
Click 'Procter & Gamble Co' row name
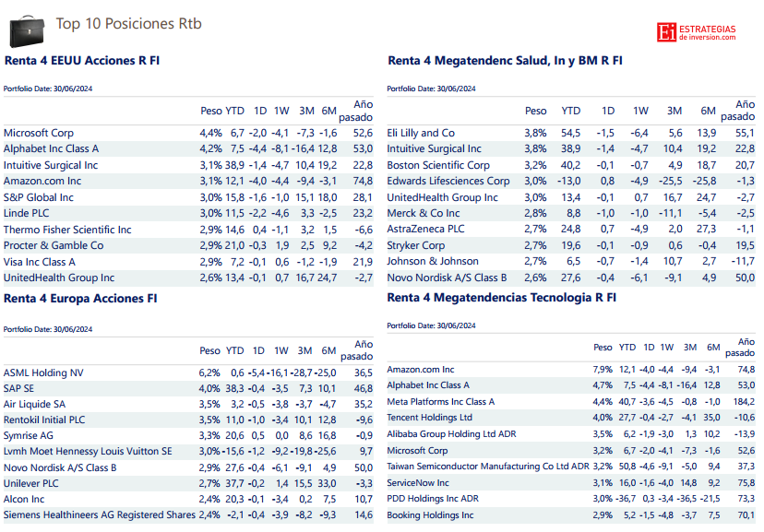(54, 245)
